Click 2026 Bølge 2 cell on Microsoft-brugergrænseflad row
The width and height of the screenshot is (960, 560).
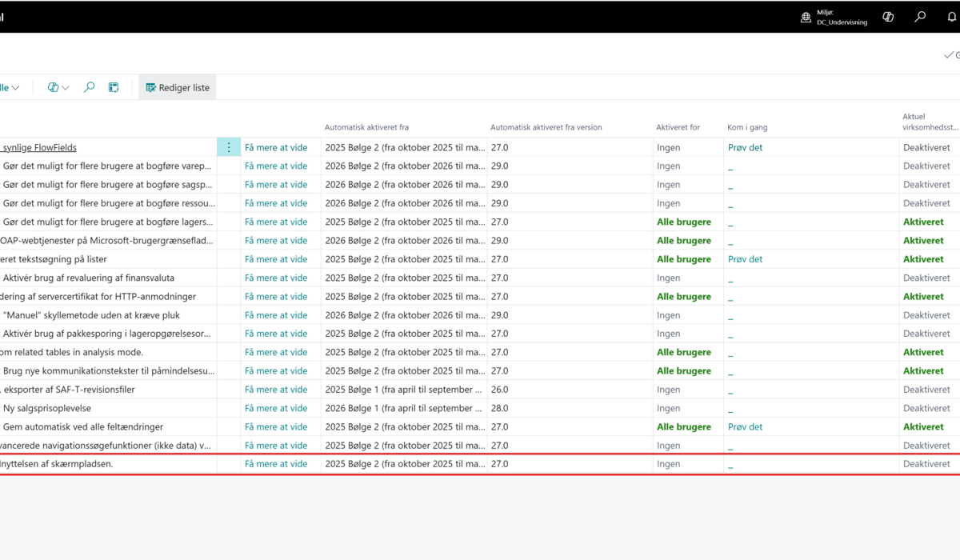pyautogui.click(x=404, y=240)
